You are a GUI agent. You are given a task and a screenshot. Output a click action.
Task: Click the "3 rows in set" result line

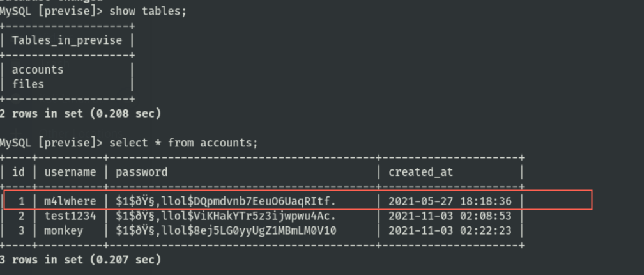point(80,260)
